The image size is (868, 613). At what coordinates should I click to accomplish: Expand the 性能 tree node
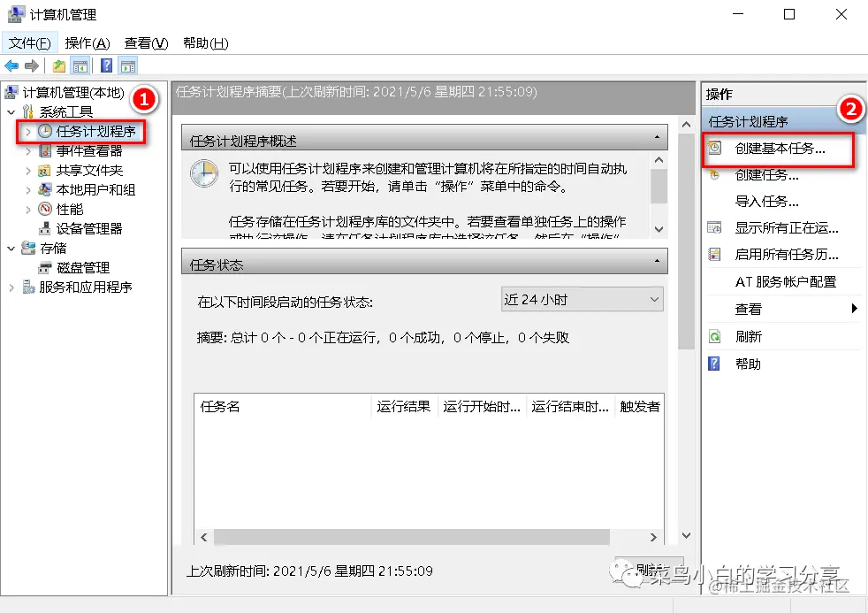[x=28, y=210]
